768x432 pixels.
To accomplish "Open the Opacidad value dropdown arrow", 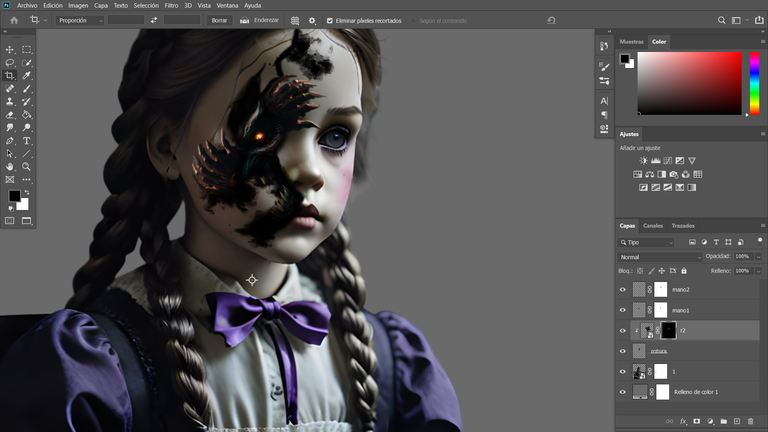I will (x=758, y=257).
